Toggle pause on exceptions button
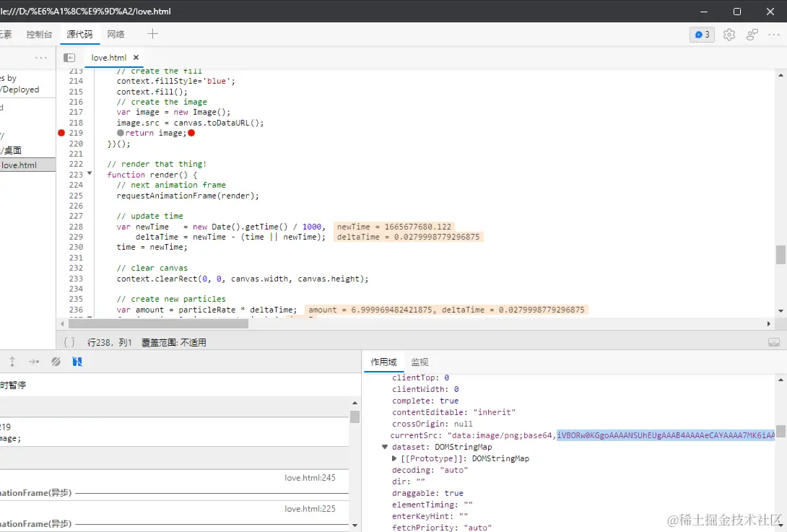 (77, 362)
